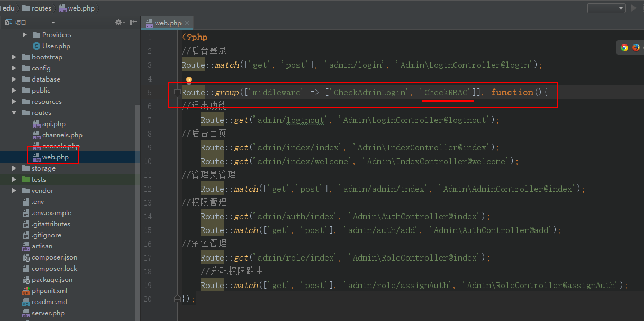Open User.php class file
Screen dimensions: 644x321
pyautogui.click(x=56, y=46)
